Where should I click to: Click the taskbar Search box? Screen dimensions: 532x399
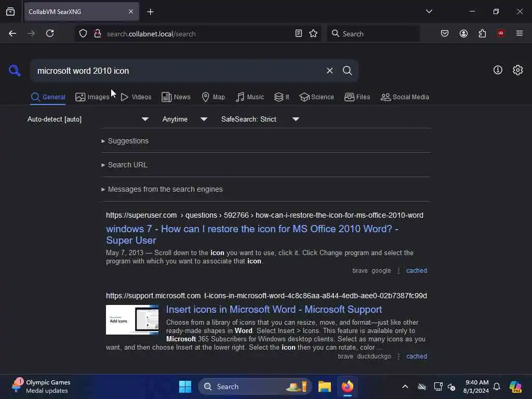coord(255,387)
